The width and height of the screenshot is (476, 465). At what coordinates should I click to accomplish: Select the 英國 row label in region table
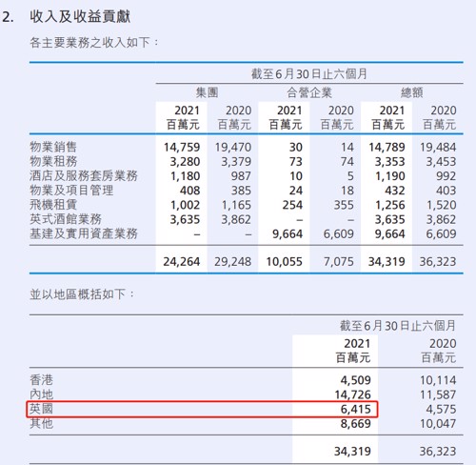41,409
